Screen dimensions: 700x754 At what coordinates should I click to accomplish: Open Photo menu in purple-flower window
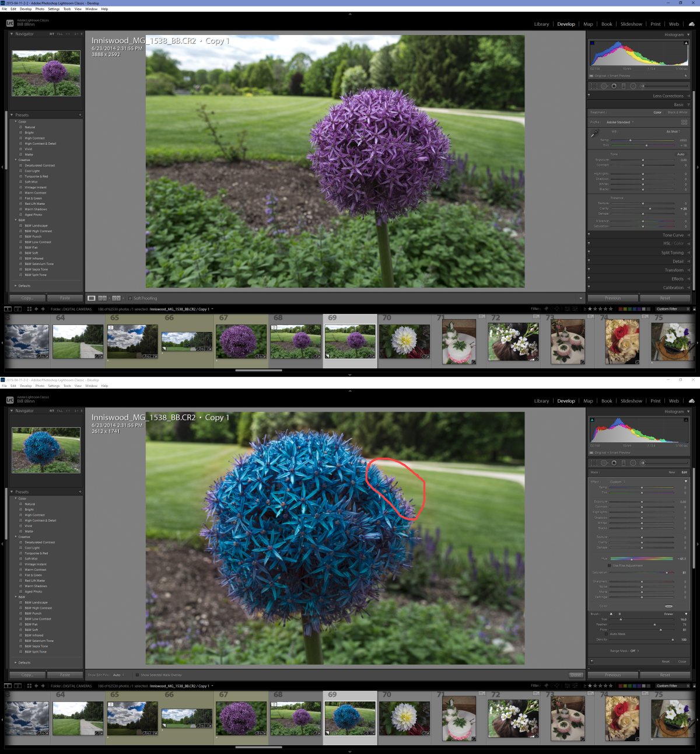(x=40, y=9)
